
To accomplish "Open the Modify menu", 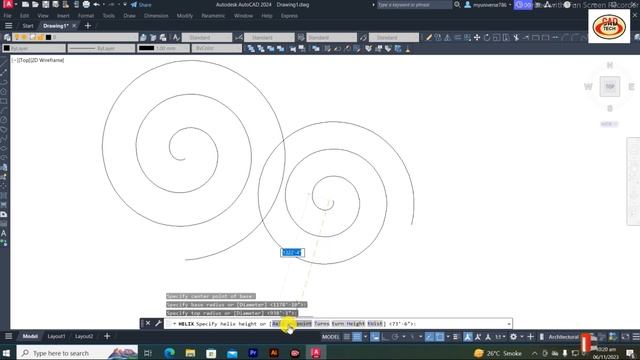I will (x=184, y=16).
